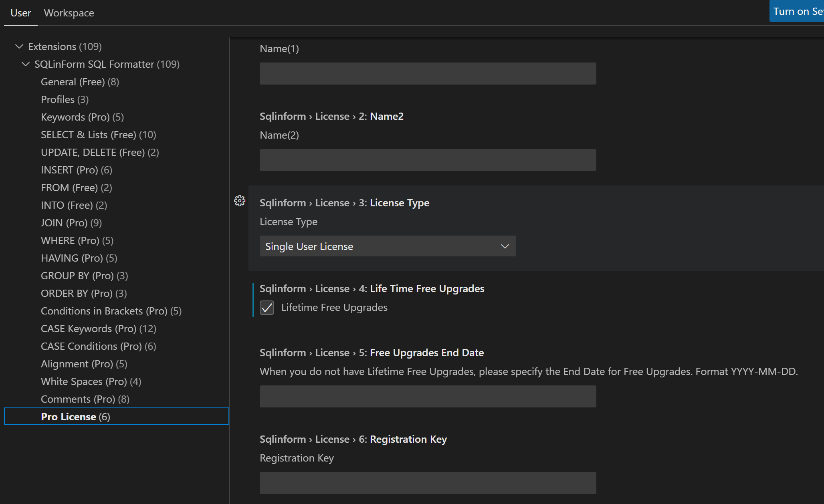
Task: Switch to the Workspace tab
Action: 69,13
